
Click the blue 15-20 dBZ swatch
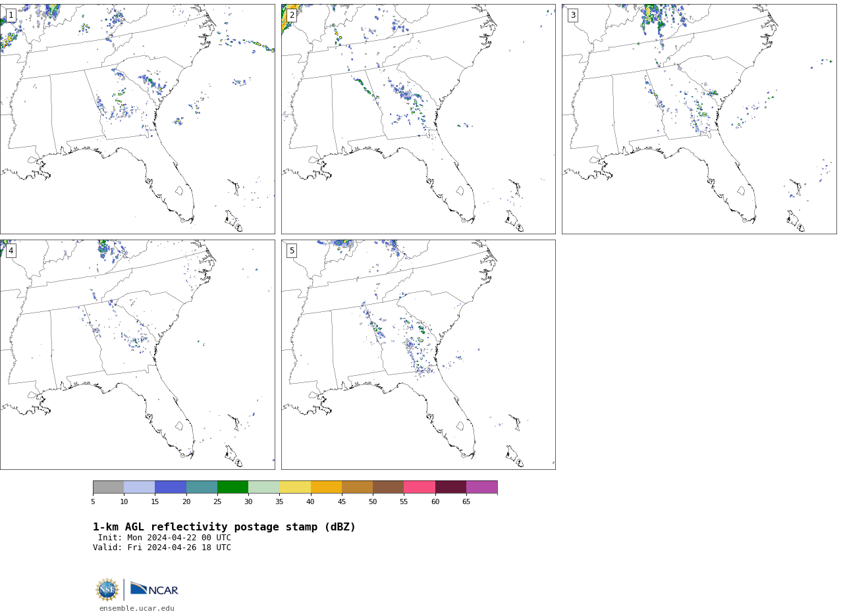171,487
